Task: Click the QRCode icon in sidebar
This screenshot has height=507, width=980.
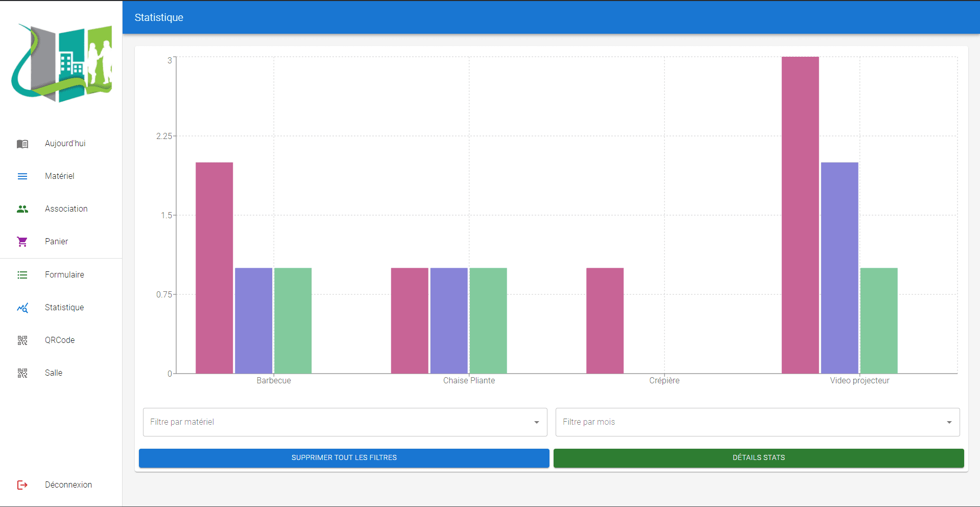Action: pyautogui.click(x=22, y=340)
